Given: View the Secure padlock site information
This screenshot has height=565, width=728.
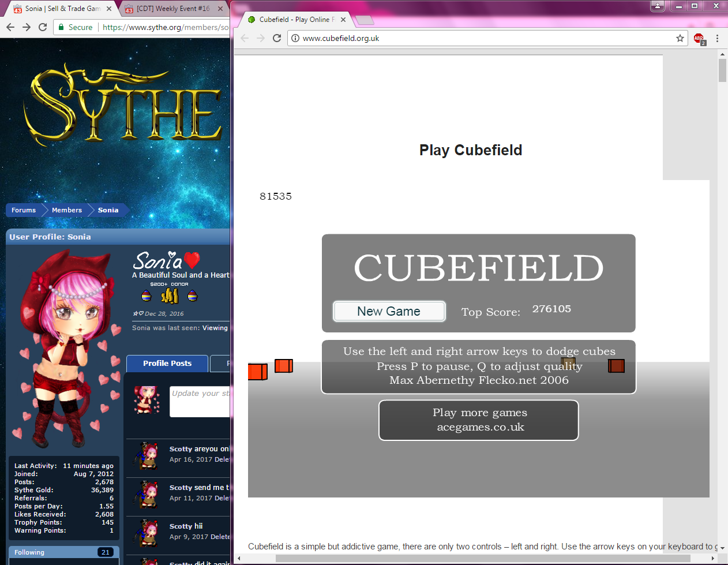Looking at the screenshot, I should tap(75, 27).
